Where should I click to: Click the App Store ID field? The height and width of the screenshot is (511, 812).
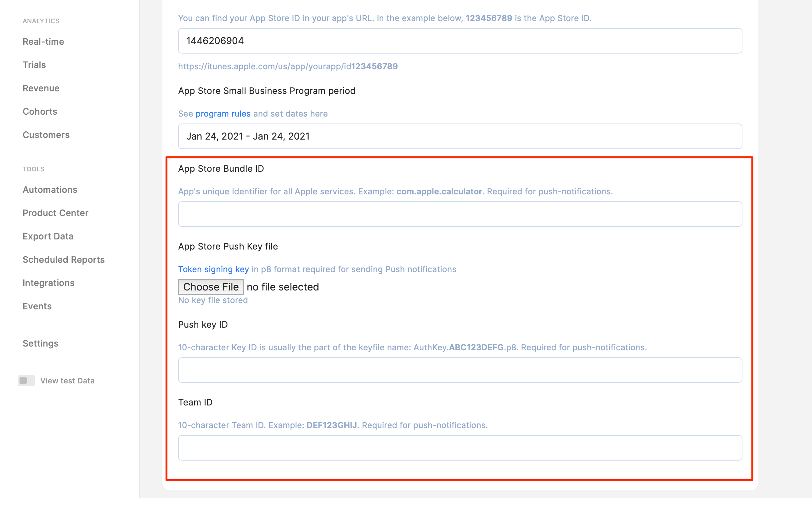point(460,41)
